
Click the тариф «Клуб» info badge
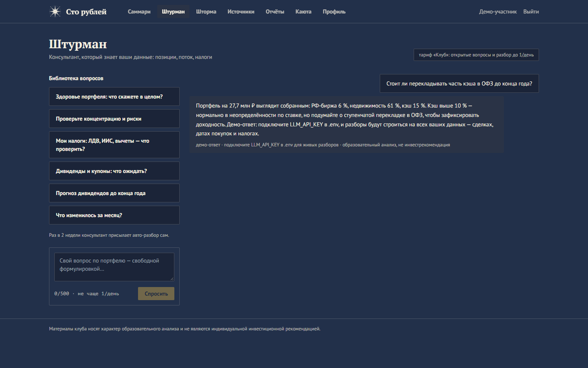pos(476,55)
